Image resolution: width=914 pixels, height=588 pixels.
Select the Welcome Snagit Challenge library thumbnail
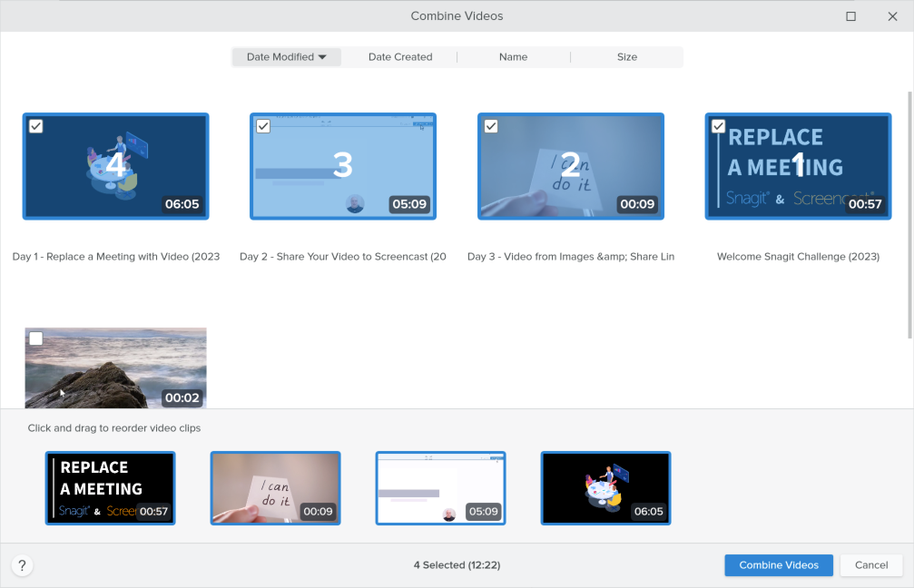point(798,166)
